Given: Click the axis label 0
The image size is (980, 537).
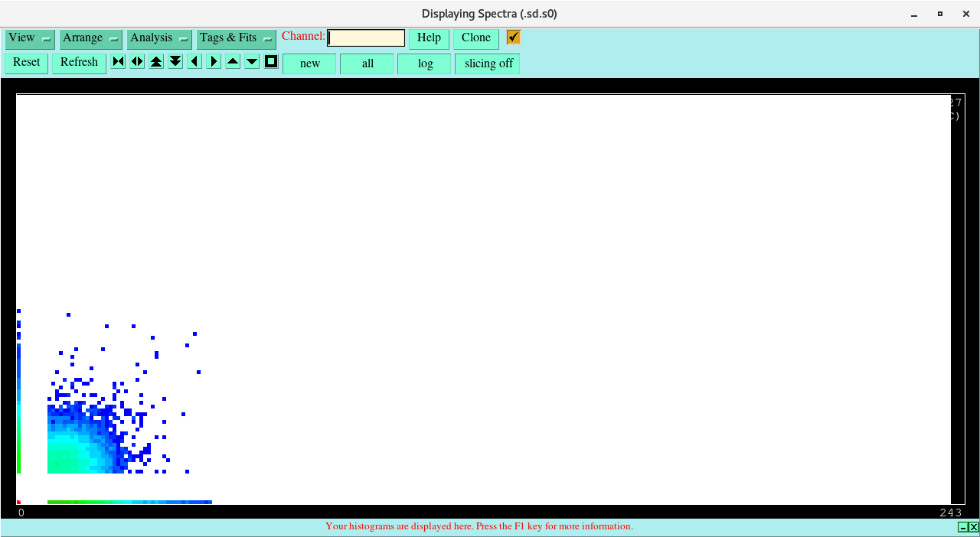Looking at the screenshot, I should point(21,513).
